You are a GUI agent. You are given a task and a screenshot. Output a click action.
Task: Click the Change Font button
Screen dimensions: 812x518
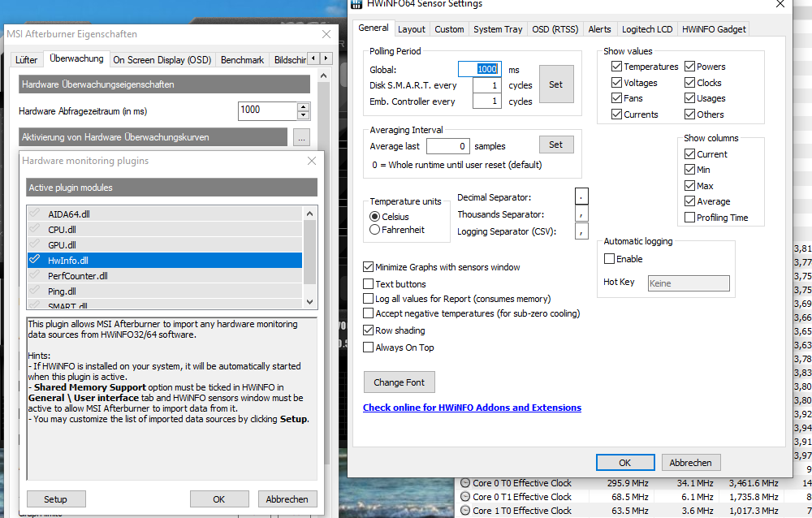tap(399, 382)
